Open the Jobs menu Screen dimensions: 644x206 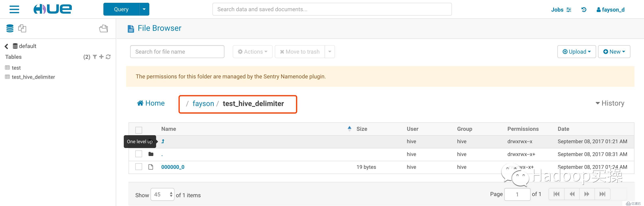(x=561, y=10)
